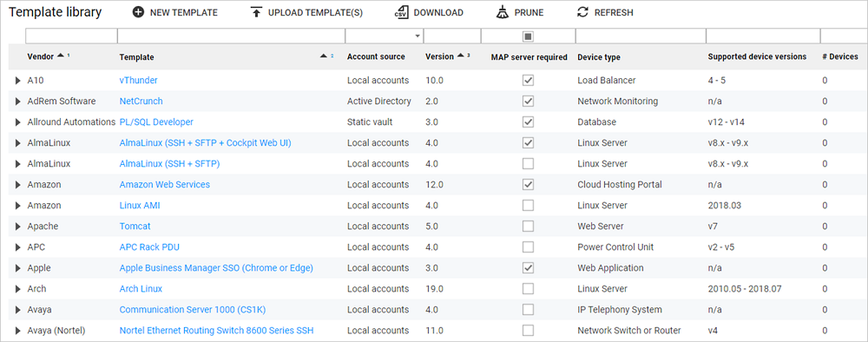Image resolution: width=868 pixels, height=342 pixels.
Task: Click the Template filter input field
Action: pyautogui.click(x=232, y=36)
